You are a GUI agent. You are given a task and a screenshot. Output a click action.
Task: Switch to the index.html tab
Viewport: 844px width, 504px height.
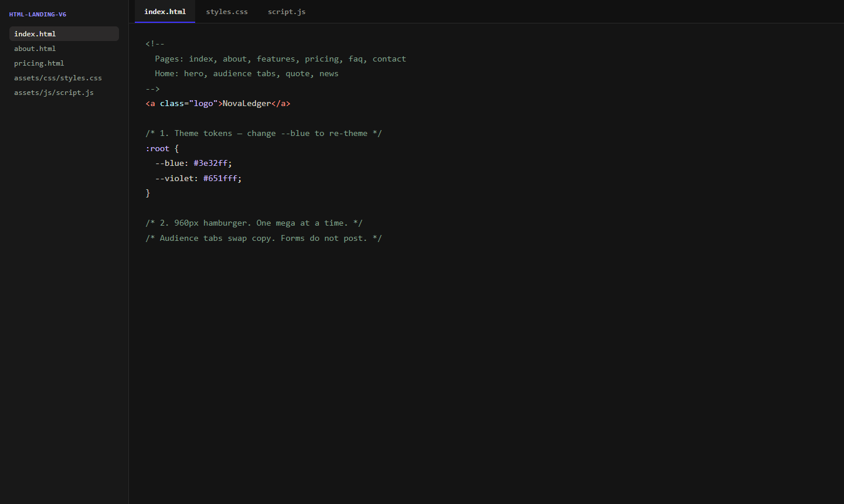point(165,12)
